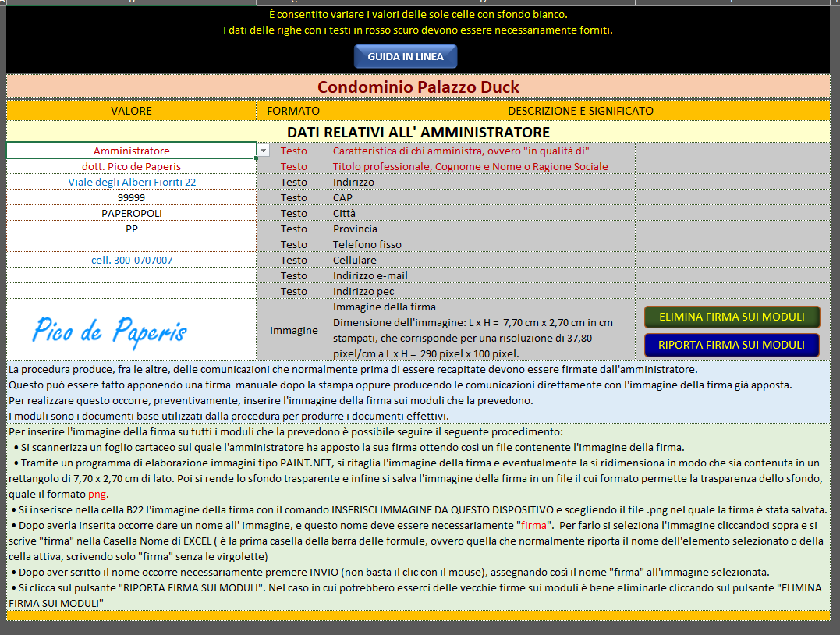The width and height of the screenshot is (840, 635).
Task: Select the empty Indirizzo e-mail value cell
Action: coord(131,275)
